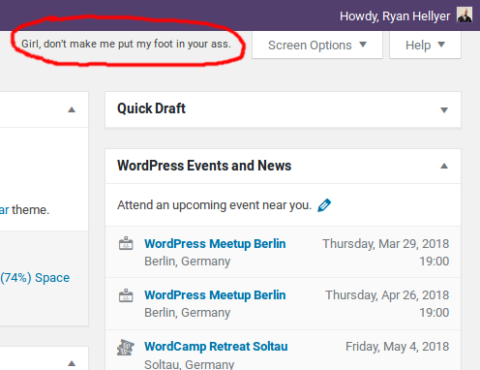Viewport: 480px width, 370px height.
Task: Open first WordPress Meetup Berlin link
Action: 215,244
